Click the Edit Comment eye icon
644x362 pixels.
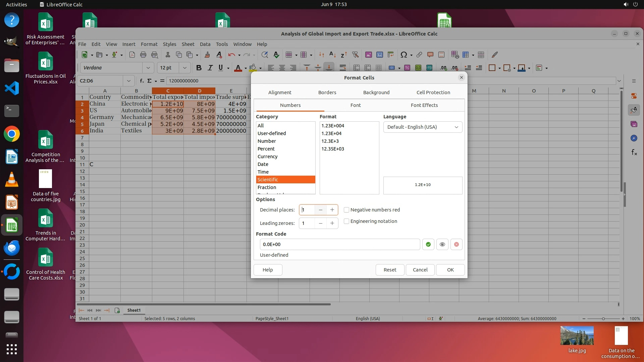(442, 244)
